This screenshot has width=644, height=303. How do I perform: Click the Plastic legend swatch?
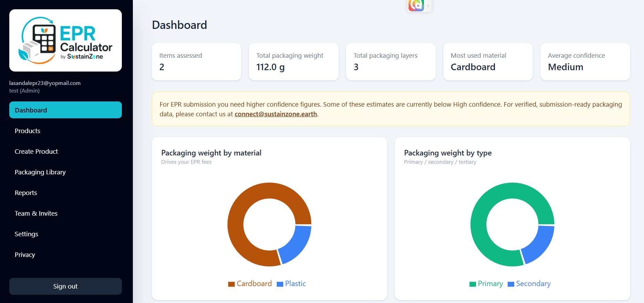280,284
